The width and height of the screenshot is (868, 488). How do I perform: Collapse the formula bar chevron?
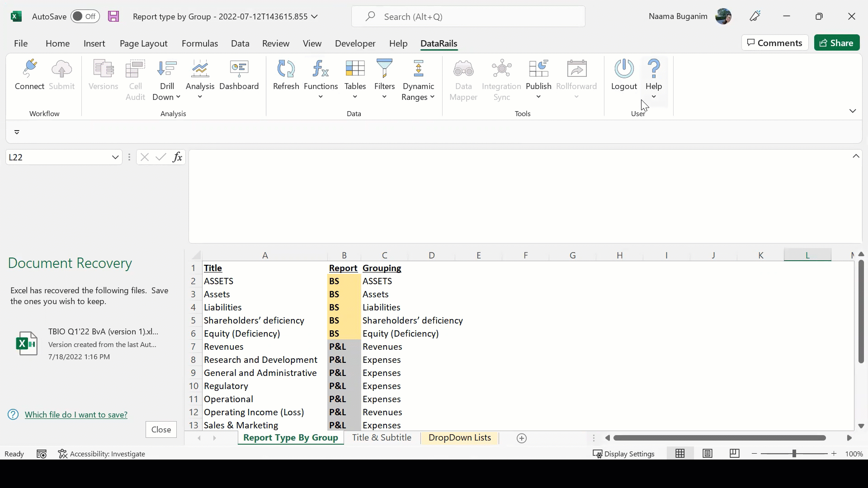coord(856,156)
